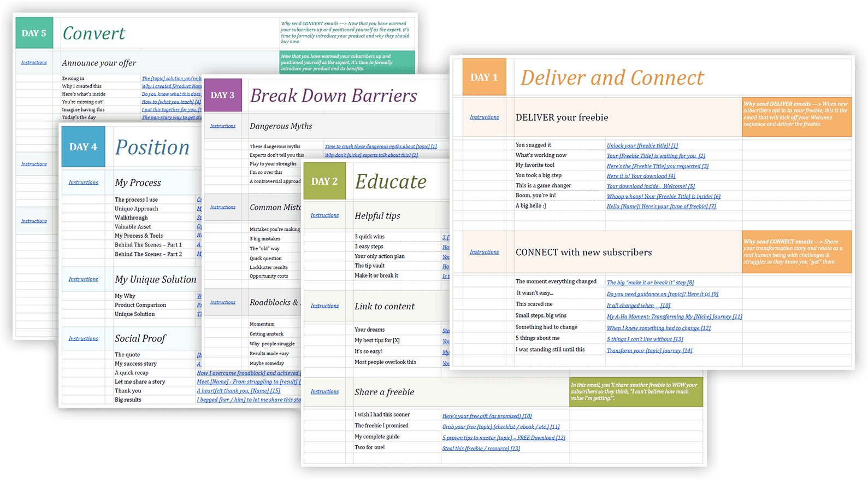The width and height of the screenshot is (868, 487).
Task: Open Instructions link beside "Share a freebie"
Action: pos(324,392)
